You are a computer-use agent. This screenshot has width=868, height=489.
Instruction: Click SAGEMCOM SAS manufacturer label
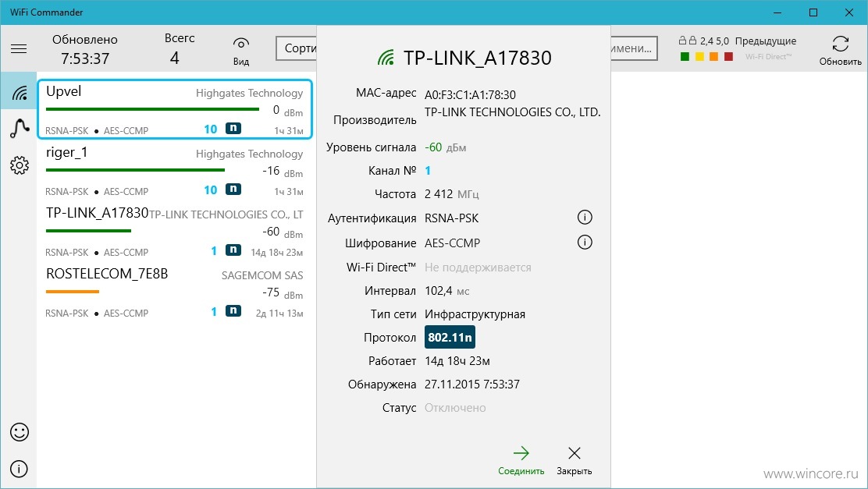click(x=262, y=275)
